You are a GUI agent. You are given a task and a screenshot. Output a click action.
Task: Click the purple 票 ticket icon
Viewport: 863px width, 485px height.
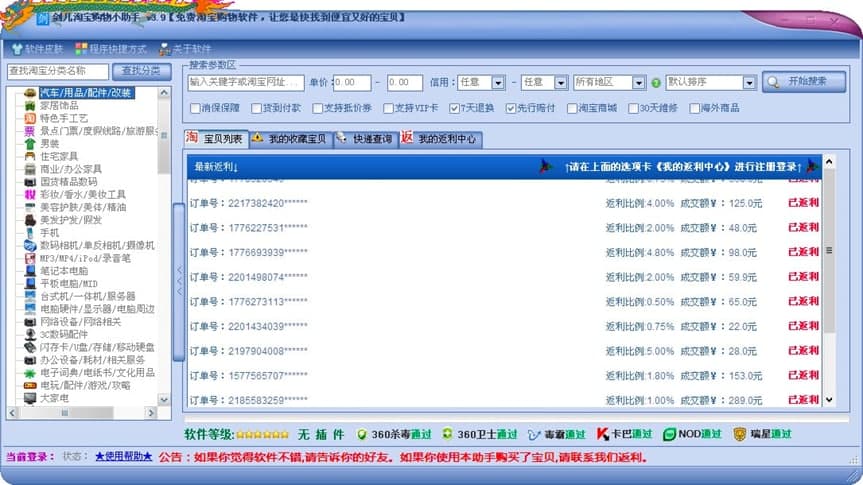pyautogui.click(x=30, y=131)
